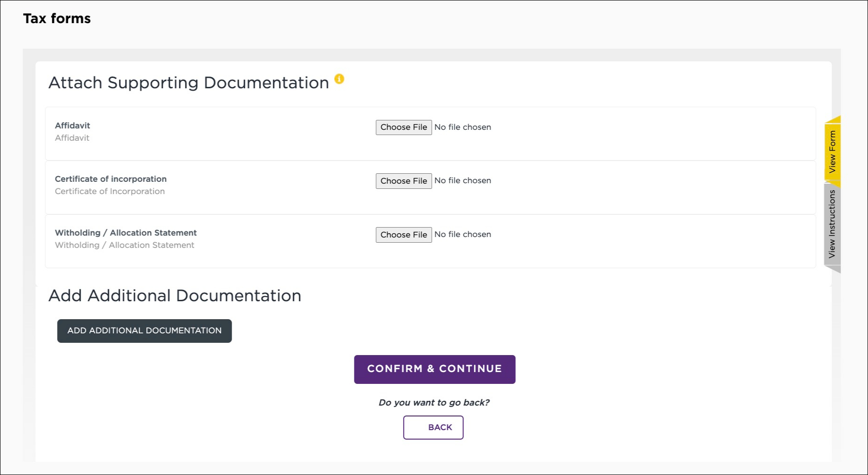
Task: Select the Certificate of incorporation row label
Action: pyautogui.click(x=110, y=179)
